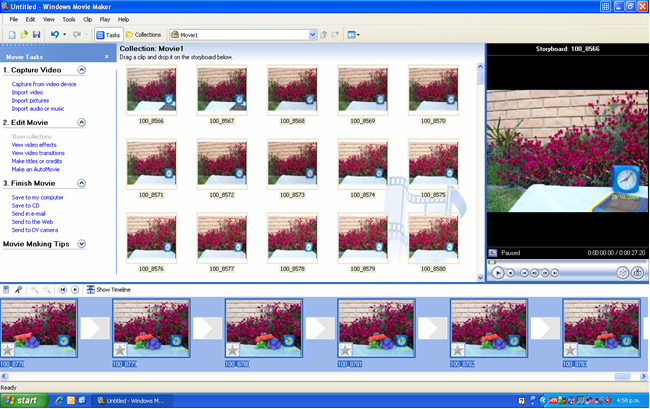Screen dimensions: 650x409
Task: Click the preview seek bar handle
Action: point(492,262)
